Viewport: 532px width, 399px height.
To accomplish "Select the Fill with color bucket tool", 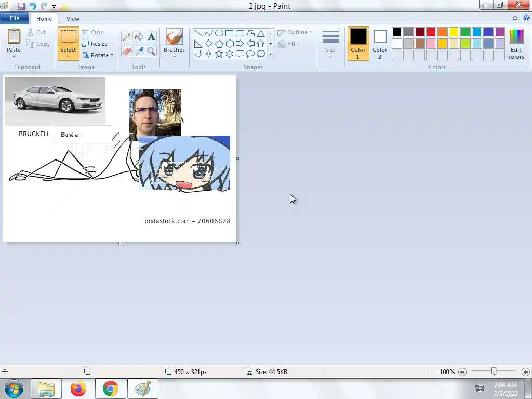I will tap(139, 37).
